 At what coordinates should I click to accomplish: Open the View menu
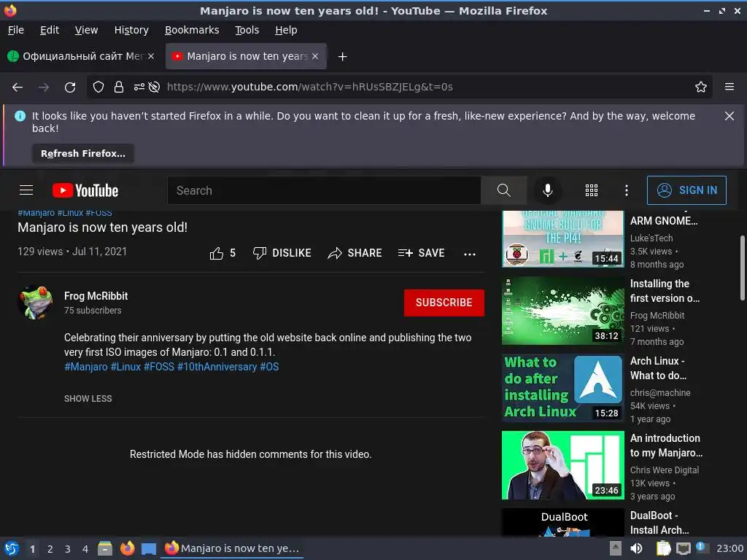tap(86, 30)
